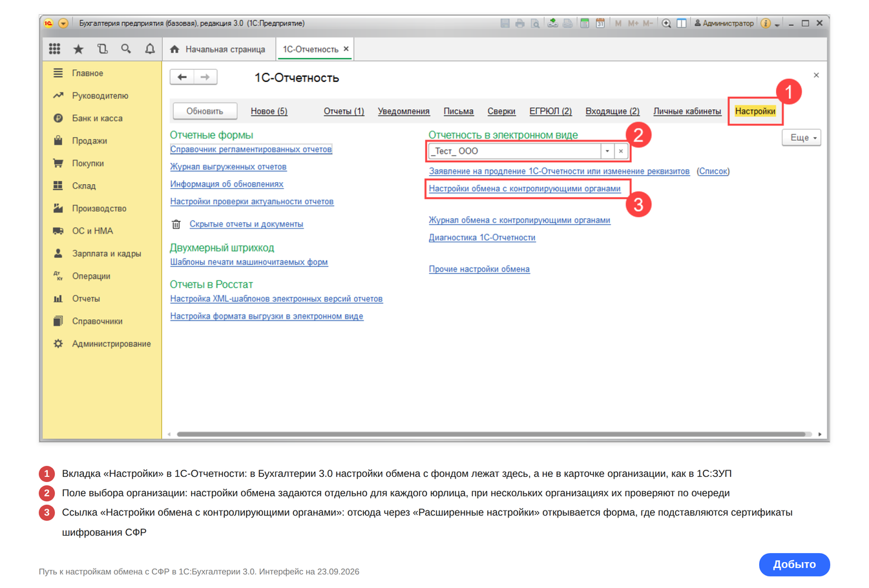Open the Уведомления section
The image size is (869, 588).
(404, 111)
